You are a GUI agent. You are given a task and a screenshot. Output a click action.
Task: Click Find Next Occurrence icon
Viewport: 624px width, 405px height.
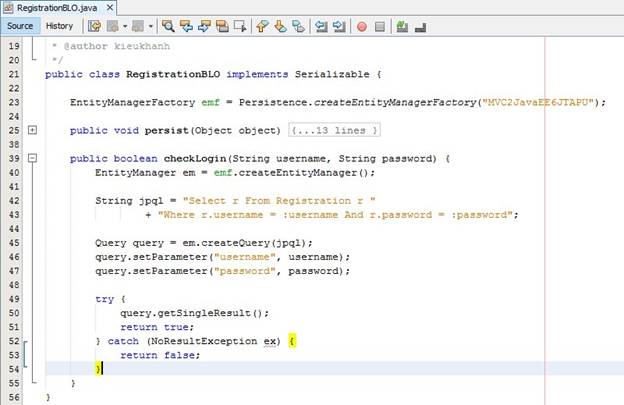204,27
